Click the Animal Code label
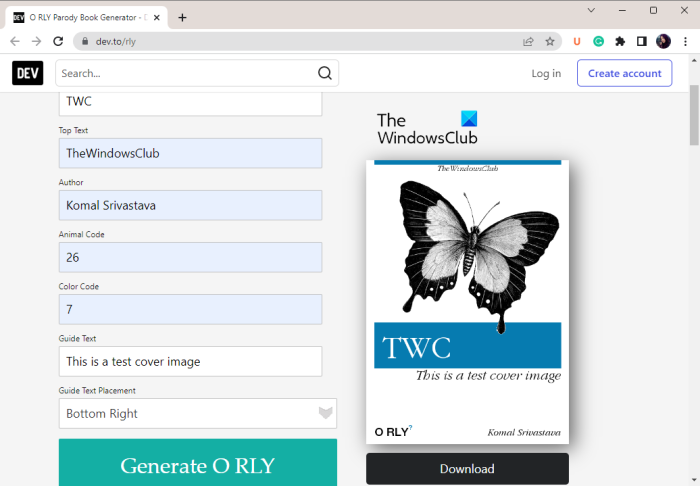Screen dimensions: 700x486 click(x=81, y=234)
